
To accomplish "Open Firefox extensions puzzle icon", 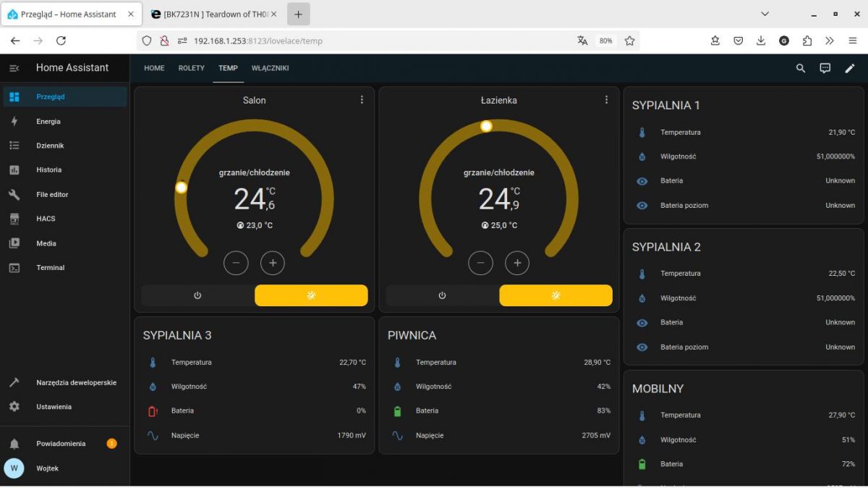I will pos(807,41).
